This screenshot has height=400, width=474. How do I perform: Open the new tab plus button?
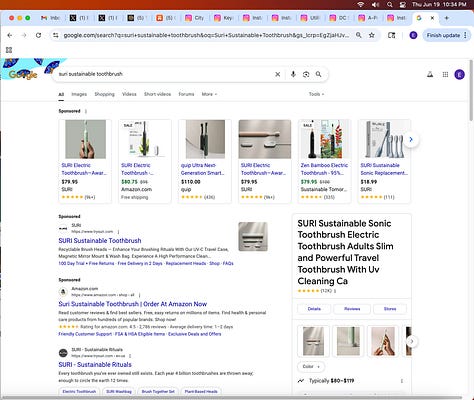pos(447,18)
